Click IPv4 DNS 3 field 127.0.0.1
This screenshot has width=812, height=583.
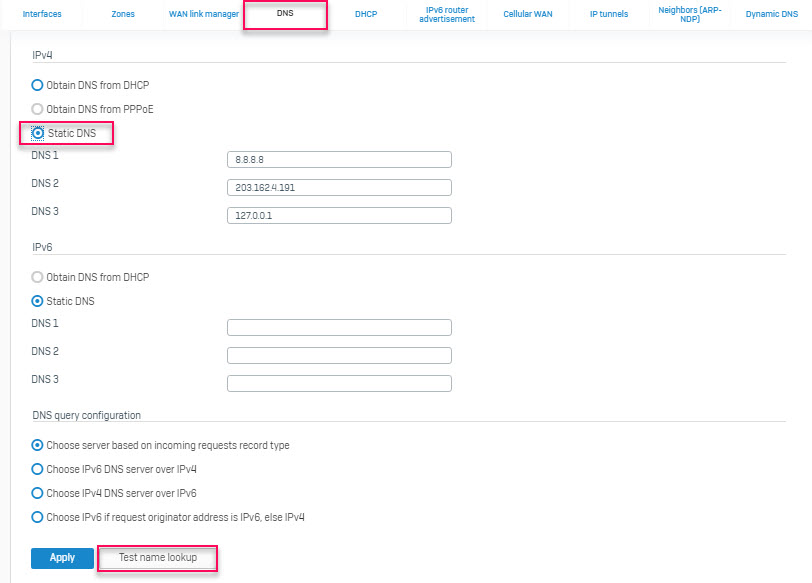pyautogui.click(x=339, y=215)
